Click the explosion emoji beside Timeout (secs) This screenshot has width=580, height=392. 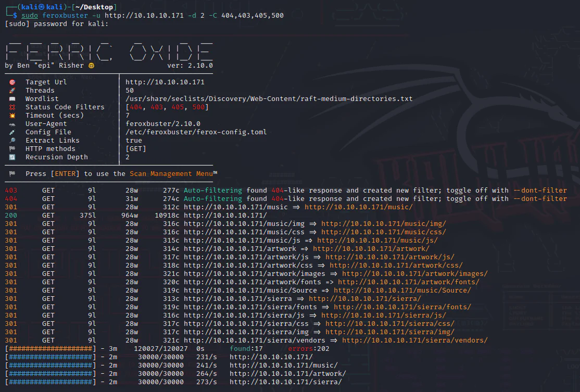(12, 116)
